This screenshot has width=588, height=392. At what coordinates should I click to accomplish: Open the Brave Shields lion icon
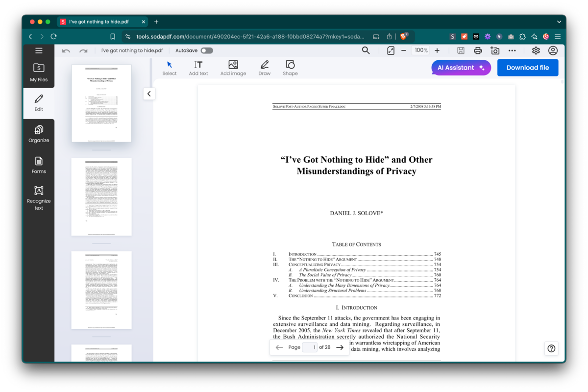(x=404, y=36)
